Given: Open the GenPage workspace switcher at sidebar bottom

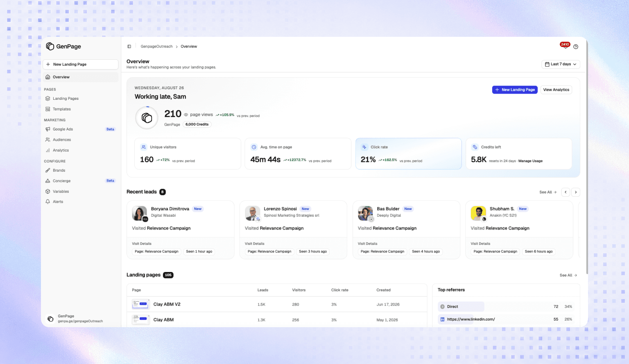Looking at the screenshot, I should (x=80, y=319).
